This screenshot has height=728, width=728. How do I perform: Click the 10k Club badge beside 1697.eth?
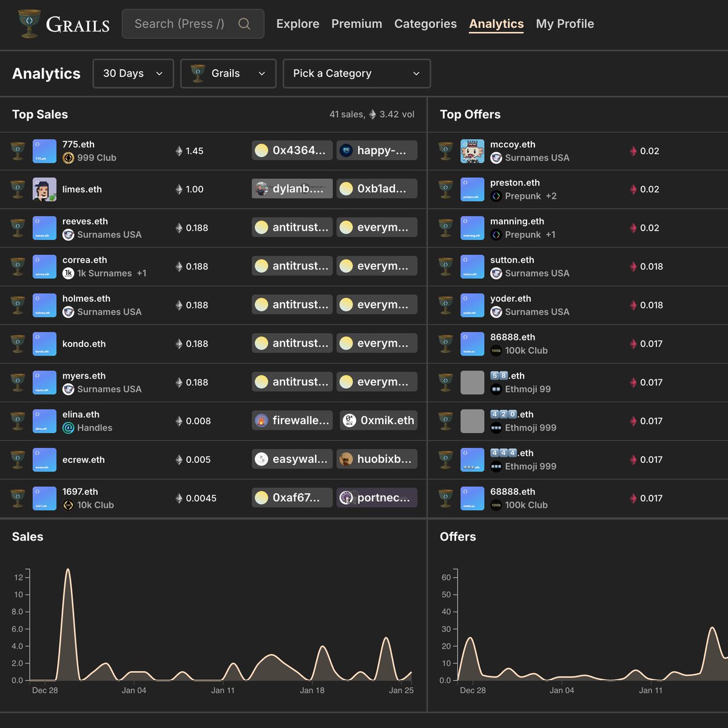(x=69, y=505)
